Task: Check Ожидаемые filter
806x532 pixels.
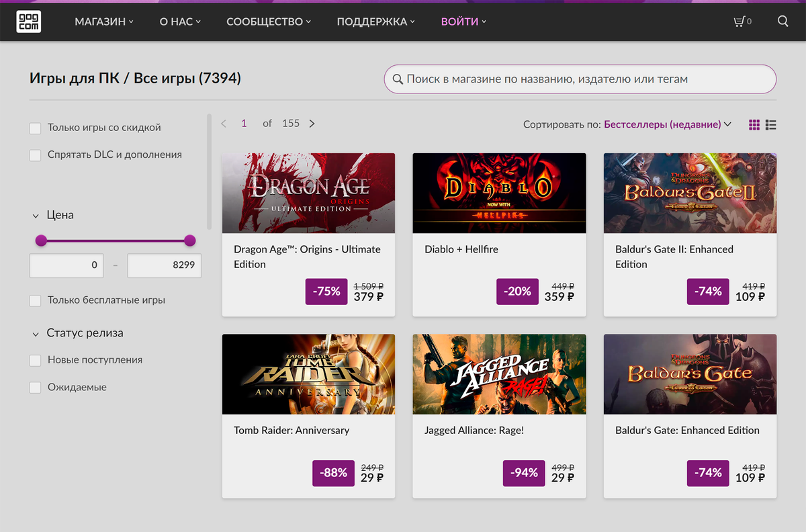Action: [35, 388]
